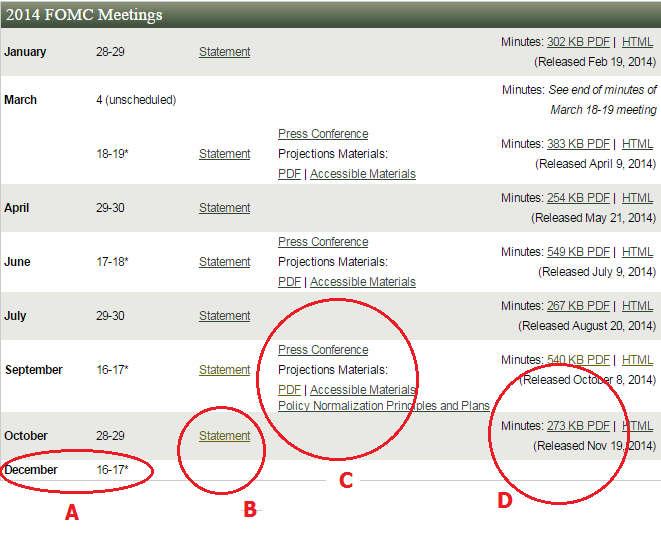Screen dimensions: 661x539
Task: Open the January minutes HTML link
Action: [637, 42]
